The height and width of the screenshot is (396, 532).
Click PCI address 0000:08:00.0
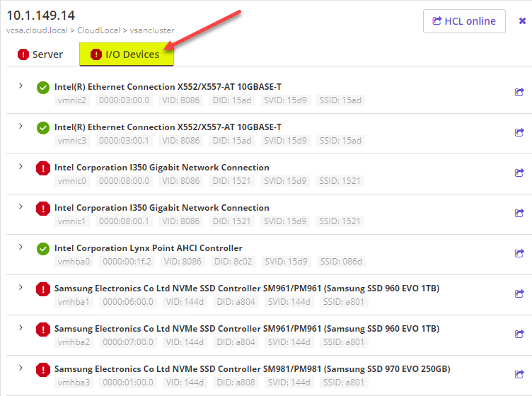(x=125, y=181)
